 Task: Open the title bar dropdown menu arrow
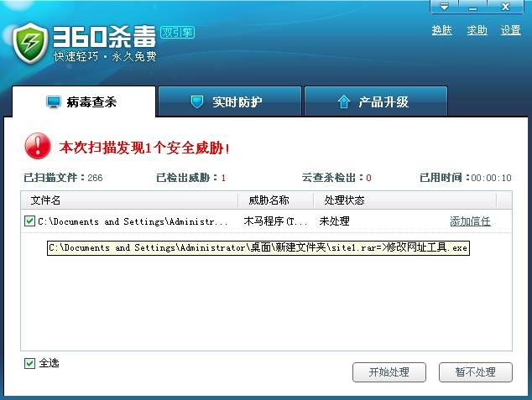pos(444,7)
